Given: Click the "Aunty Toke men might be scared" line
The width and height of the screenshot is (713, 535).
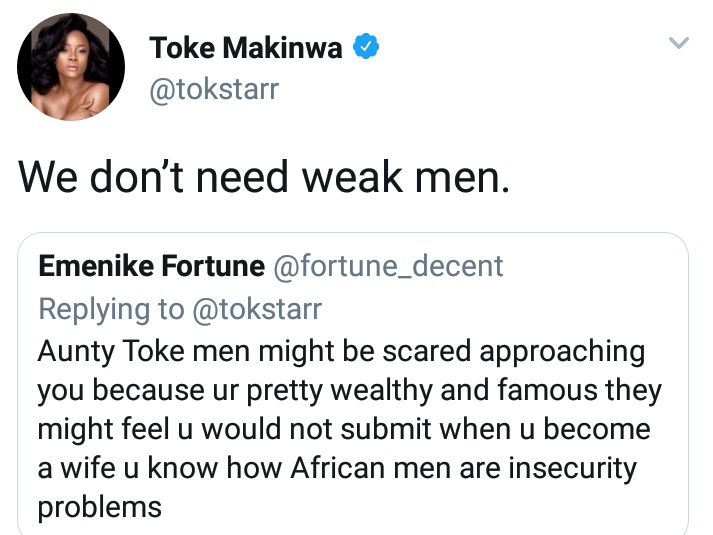Looking at the screenshot, I should (x=340, y=351).
